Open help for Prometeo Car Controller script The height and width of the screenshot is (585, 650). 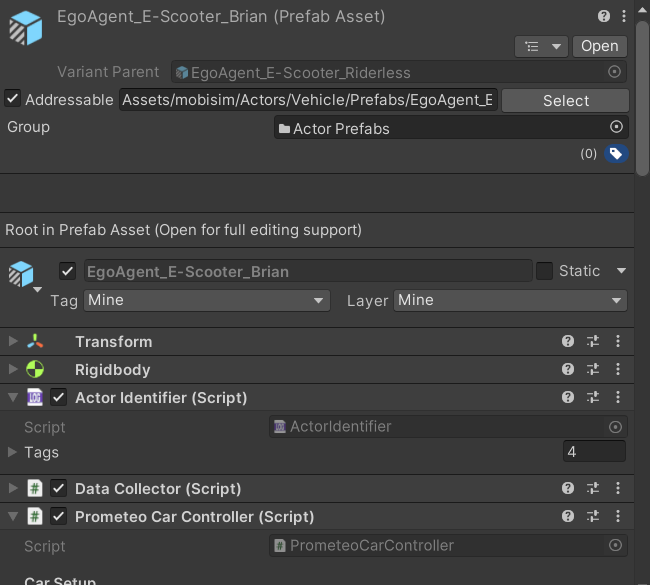click(568, 516)
